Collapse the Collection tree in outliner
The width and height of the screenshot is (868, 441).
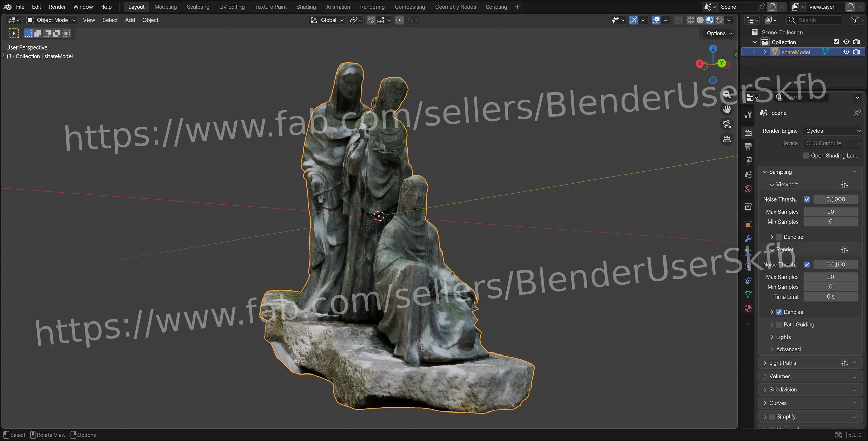point(755,42)
